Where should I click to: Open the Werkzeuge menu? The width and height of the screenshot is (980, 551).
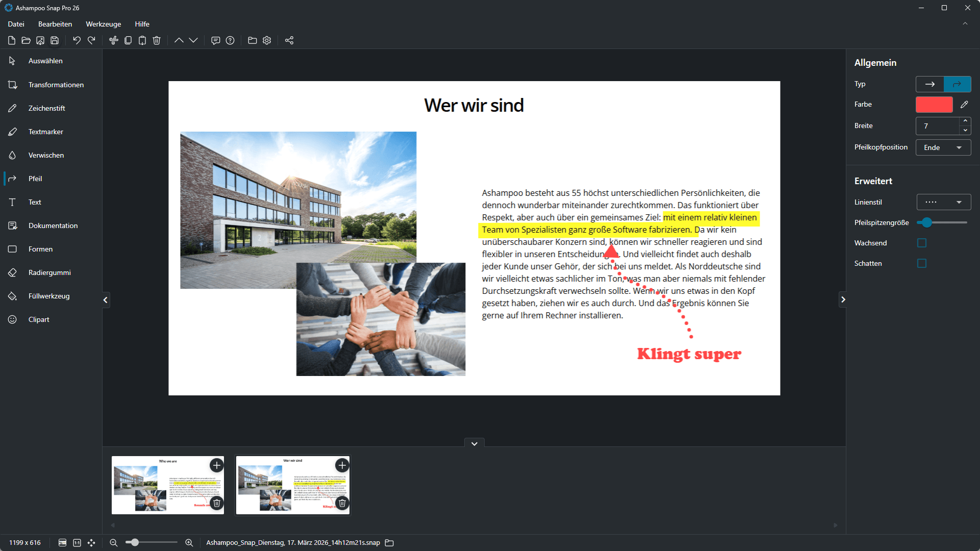103,24
